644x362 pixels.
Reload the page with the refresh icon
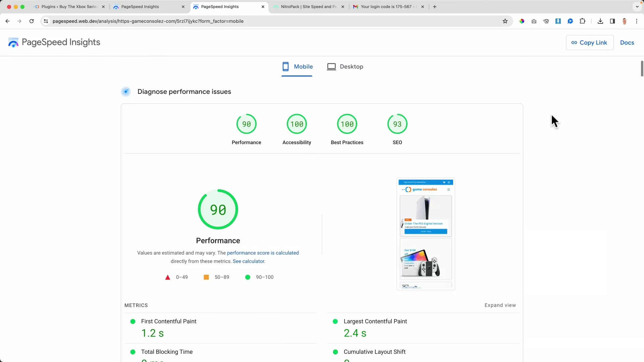[31, 21]
